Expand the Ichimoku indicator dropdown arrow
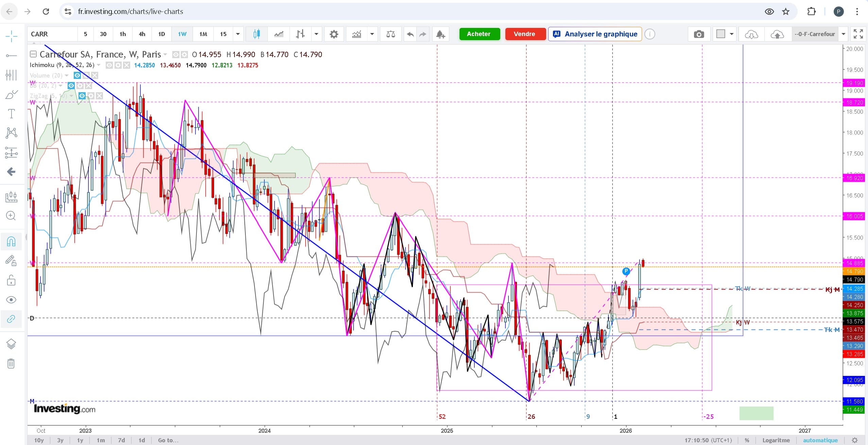The height and width of the screenshot is (445, 868). [99, 65]
